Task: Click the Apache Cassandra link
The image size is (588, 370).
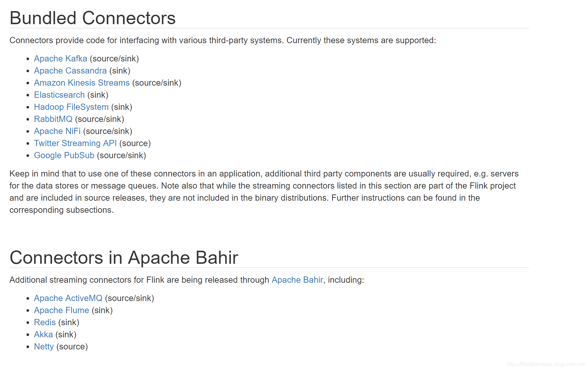Action: pyautogui.click(x=70, y=71)
